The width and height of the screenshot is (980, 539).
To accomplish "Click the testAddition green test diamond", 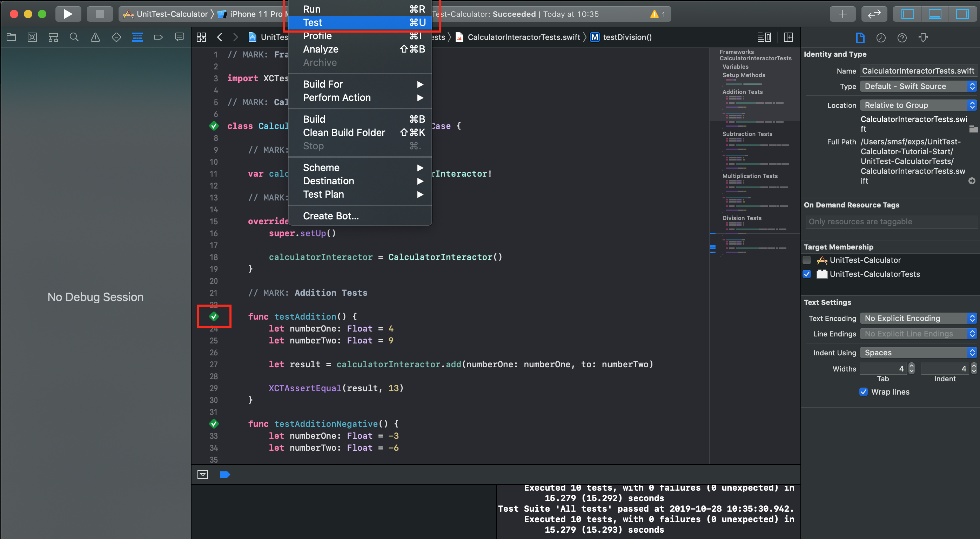I will 214,316.
